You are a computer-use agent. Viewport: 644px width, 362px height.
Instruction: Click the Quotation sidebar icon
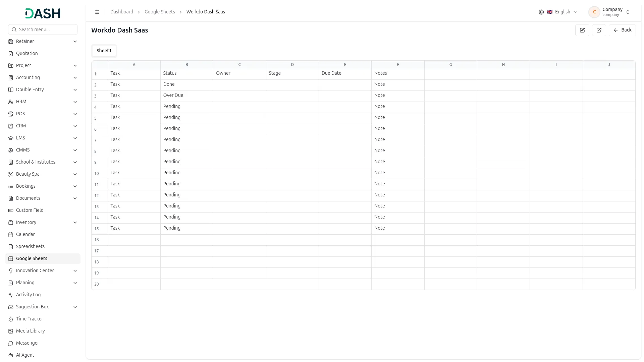(x=11, y=54)
